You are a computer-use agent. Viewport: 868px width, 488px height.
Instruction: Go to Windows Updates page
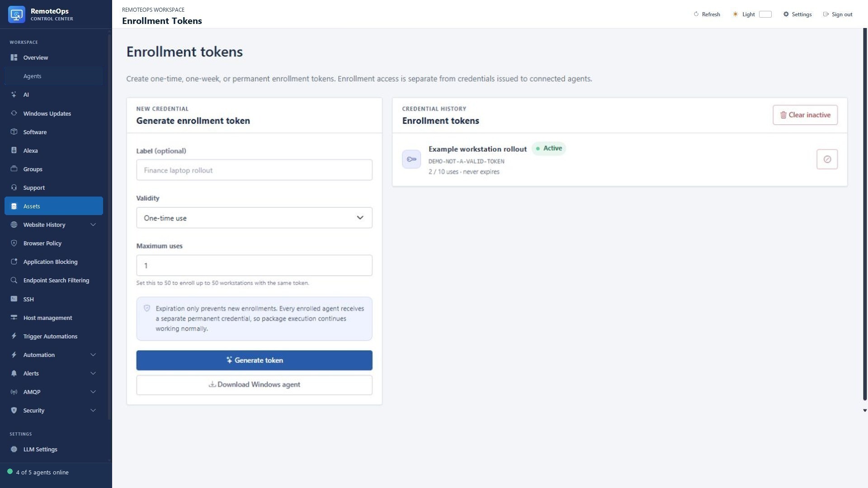tap(54, 113)
